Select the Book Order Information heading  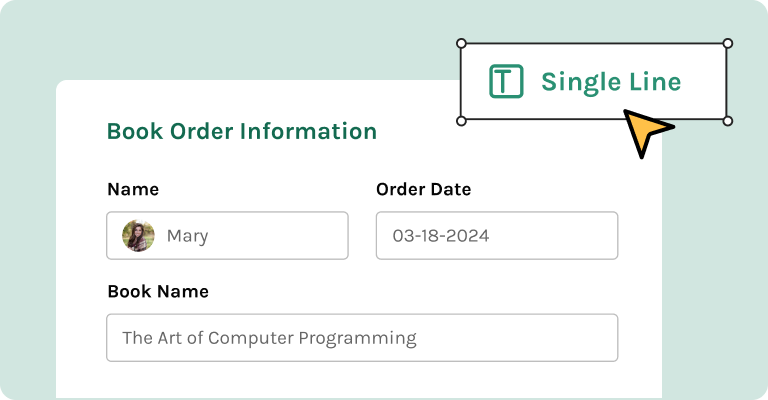pos(242,131)
